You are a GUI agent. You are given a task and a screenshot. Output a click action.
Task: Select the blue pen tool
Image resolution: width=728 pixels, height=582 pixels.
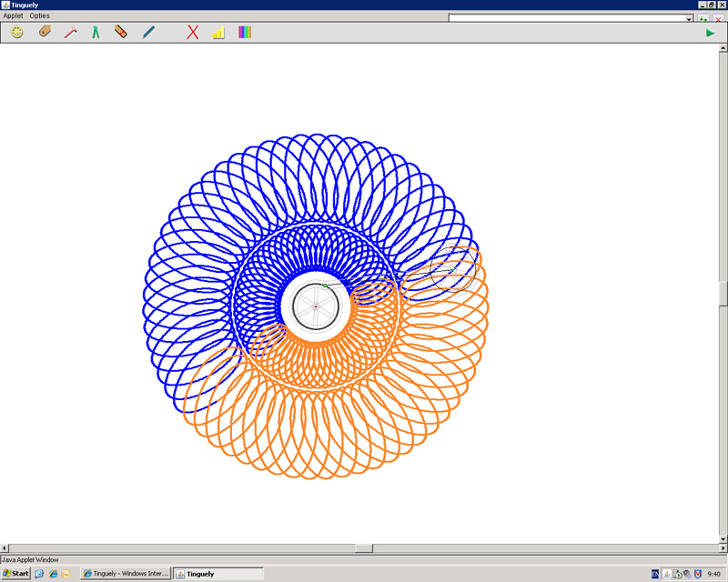pyautogui.click(x=148, y=33)
